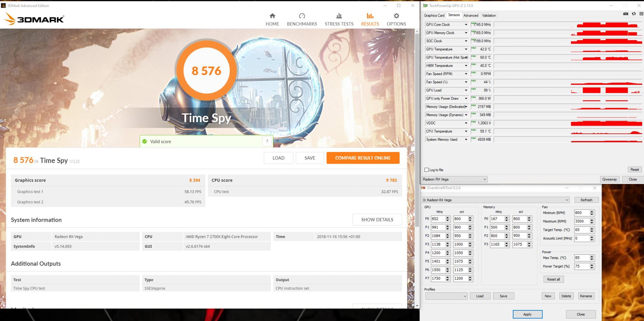This screenshot has width=644, height=321.
Task: Open the SOC Clock sensor dropdown
Action: (x=466, y=41)
